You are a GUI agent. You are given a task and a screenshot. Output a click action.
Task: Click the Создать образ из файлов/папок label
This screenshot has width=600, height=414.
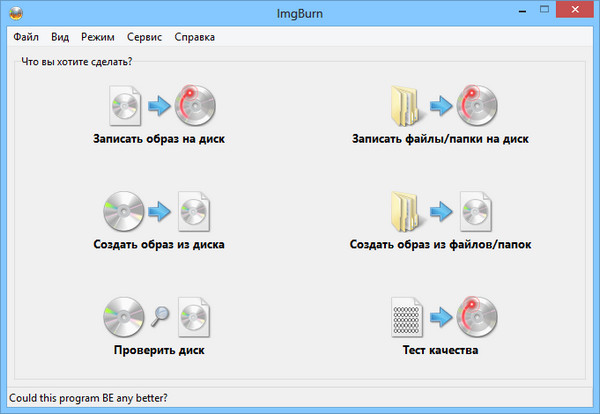click(440, 244)
